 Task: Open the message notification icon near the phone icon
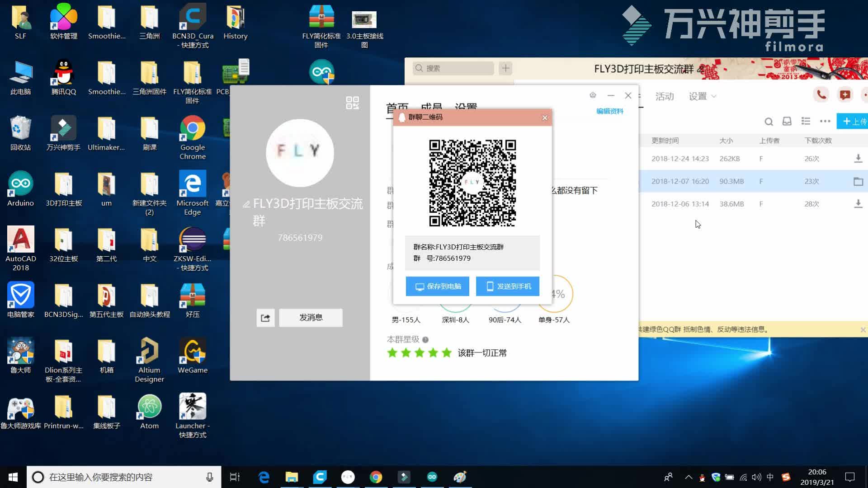(844, 95)
